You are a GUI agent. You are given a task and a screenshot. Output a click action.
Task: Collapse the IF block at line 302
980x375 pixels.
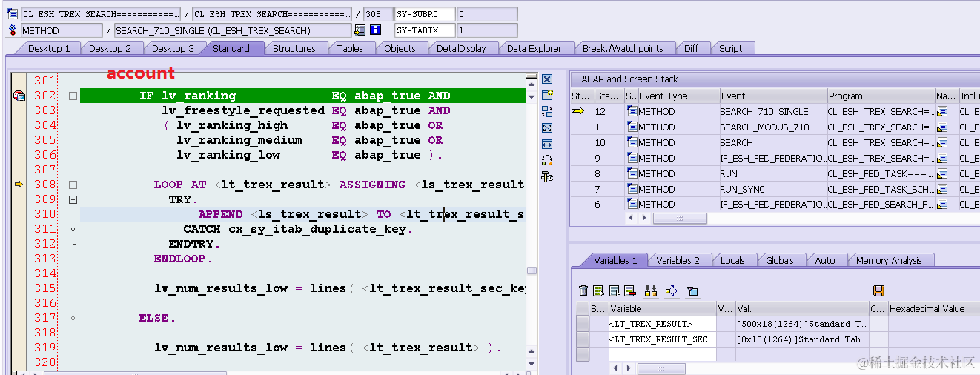[x=73, y=96]
